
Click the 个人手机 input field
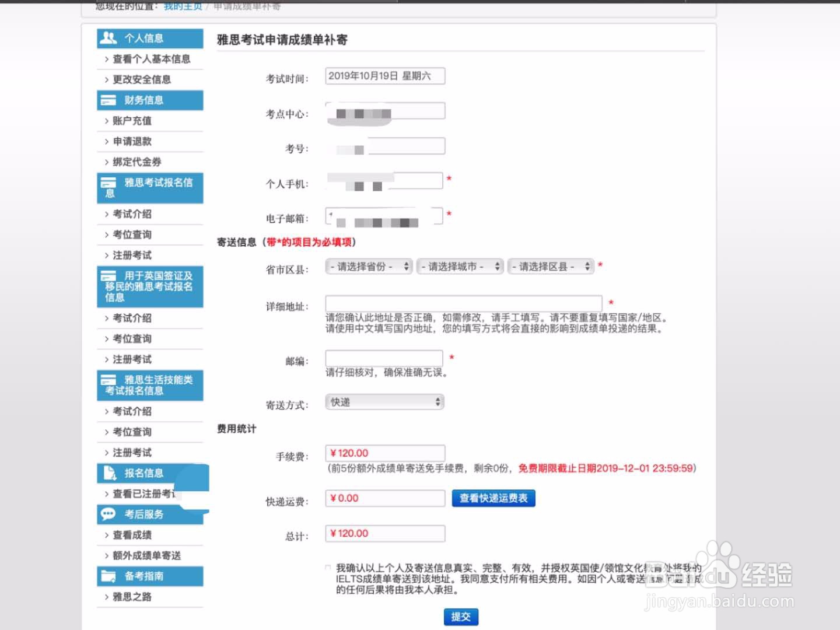[x=384, y=181]
